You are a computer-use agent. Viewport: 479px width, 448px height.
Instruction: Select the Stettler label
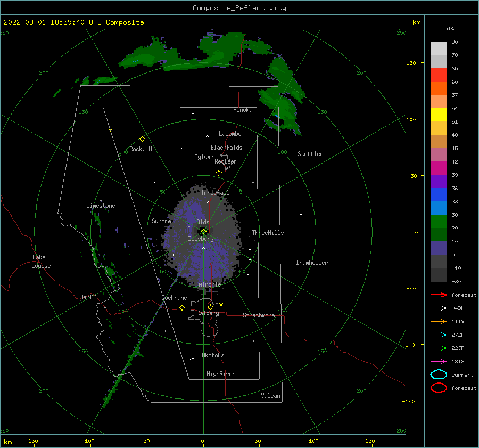pos(310,154)
